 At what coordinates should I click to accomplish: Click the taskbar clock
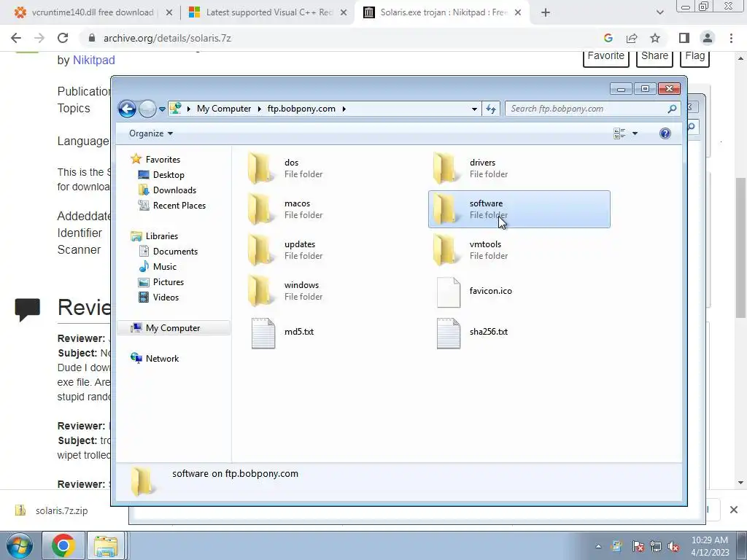pyautogui.click(x=710, y=546)
